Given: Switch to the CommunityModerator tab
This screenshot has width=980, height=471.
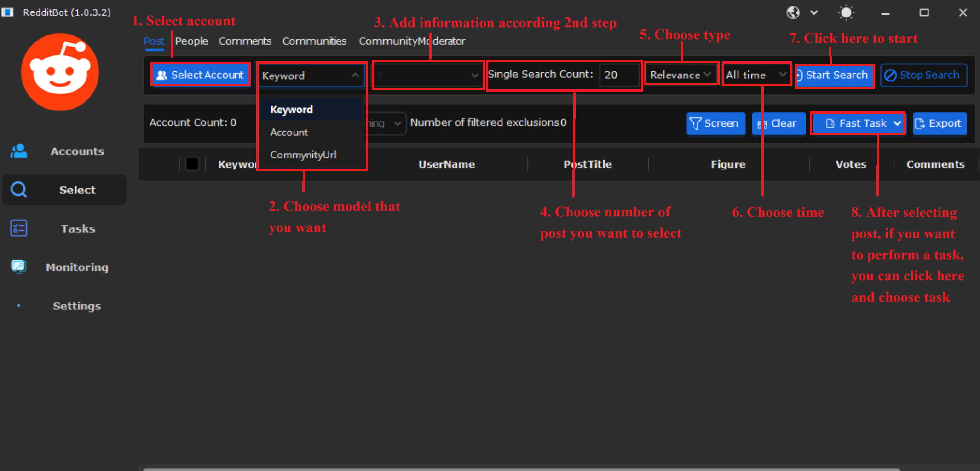Looking at the screenshot, I should 412,41.
